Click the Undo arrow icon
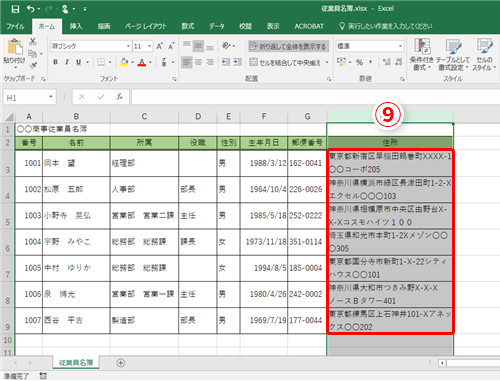The image size is (500, 381). point(31,9)
